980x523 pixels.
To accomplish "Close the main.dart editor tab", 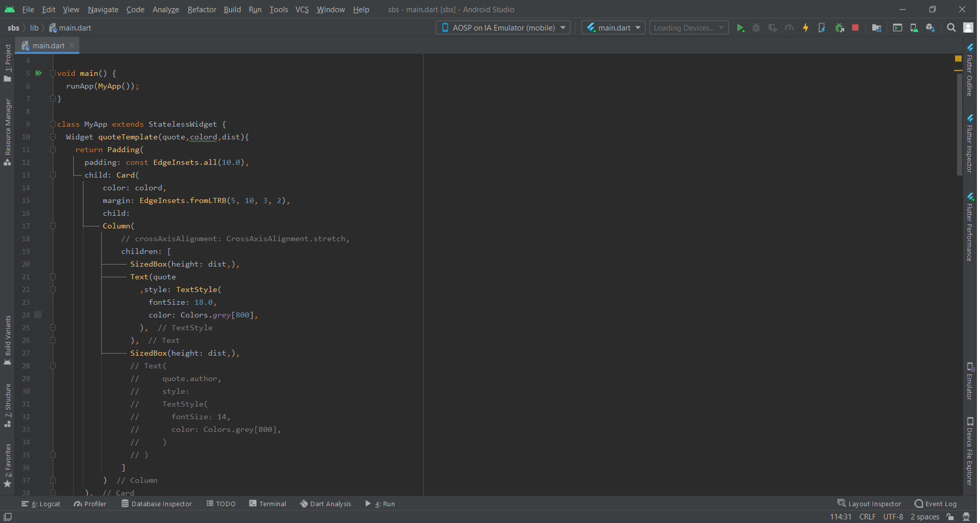I will [72, 45].
